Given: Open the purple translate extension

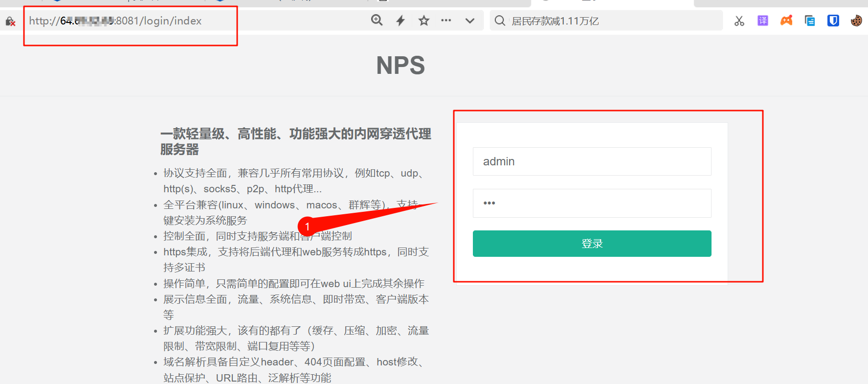Looking at the screenshot, I should click(762, 21).
